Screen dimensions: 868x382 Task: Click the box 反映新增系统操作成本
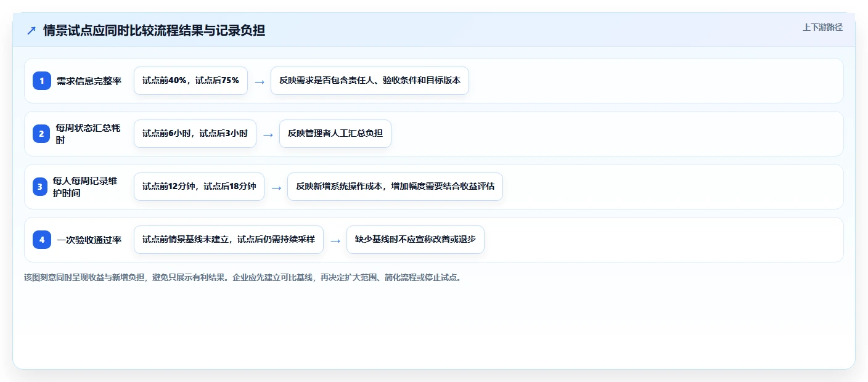click(x=395, y=187)
